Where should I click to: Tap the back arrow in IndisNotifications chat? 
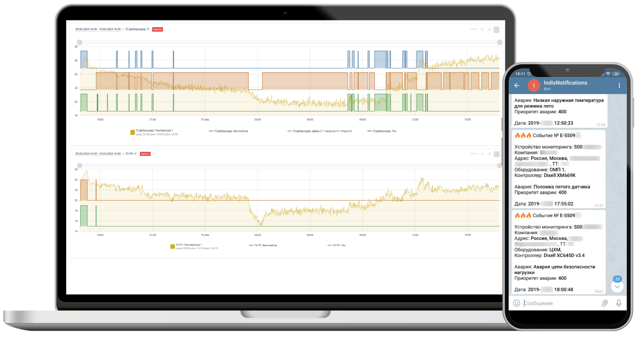[517, 86]
